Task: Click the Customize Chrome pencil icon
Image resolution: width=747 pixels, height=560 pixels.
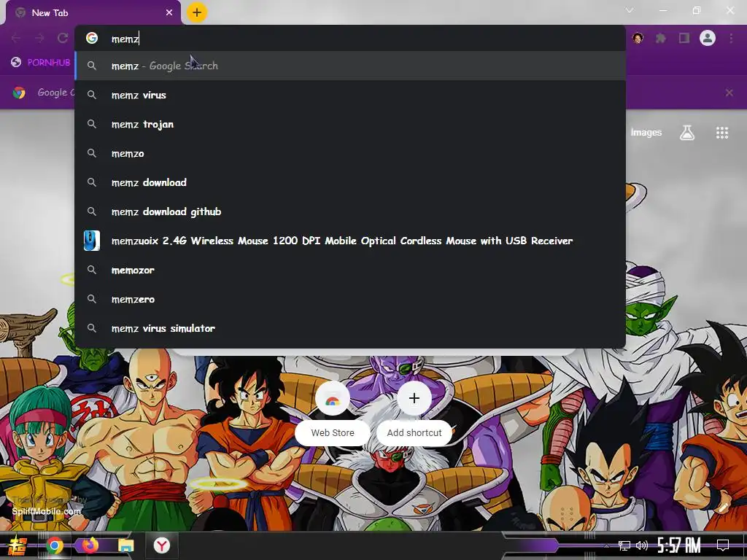Action: coord(723,507)
